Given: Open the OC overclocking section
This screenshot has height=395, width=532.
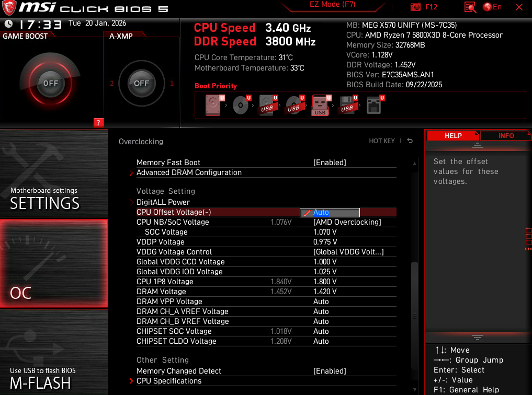Looking at the screenshot, I should point(54,263).
